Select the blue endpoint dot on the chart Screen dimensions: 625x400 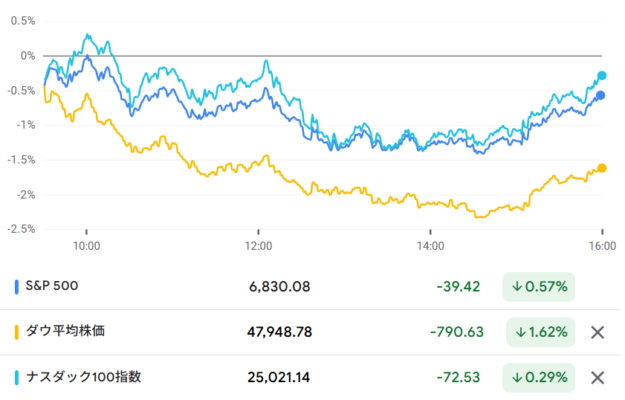(601, 95)
